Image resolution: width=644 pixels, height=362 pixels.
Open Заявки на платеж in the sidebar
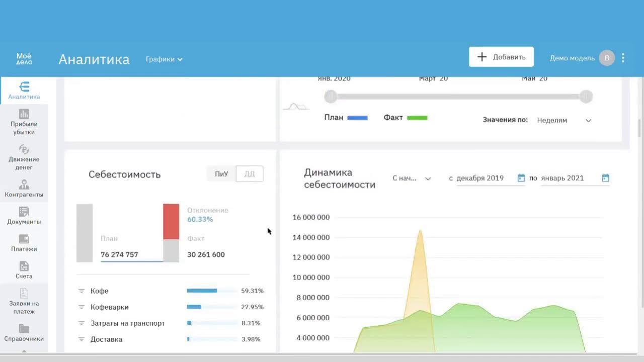[x=24, y=301]
